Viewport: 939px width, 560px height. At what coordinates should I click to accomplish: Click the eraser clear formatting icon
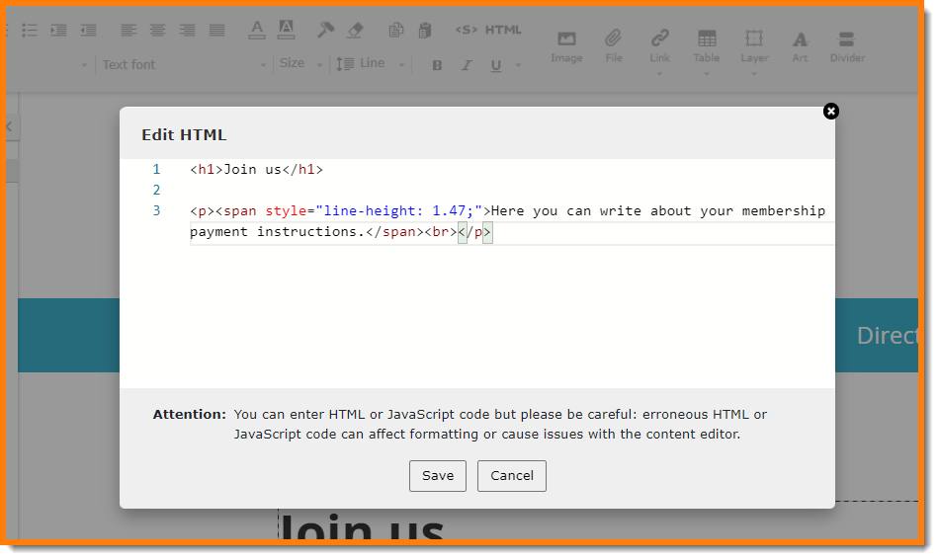click(x=356, y=30)
